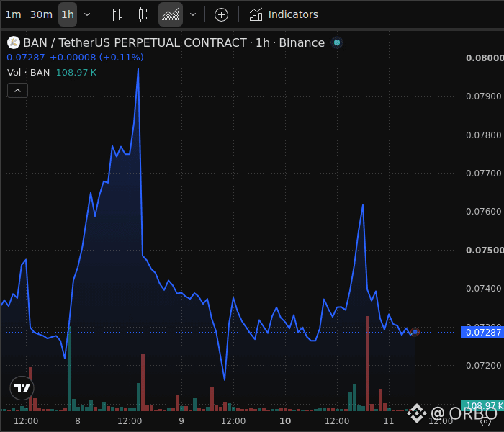The width and height of the screenshot is (504, 432).
Task: Click the TradingView logo button
Action: tap(22, 388)
